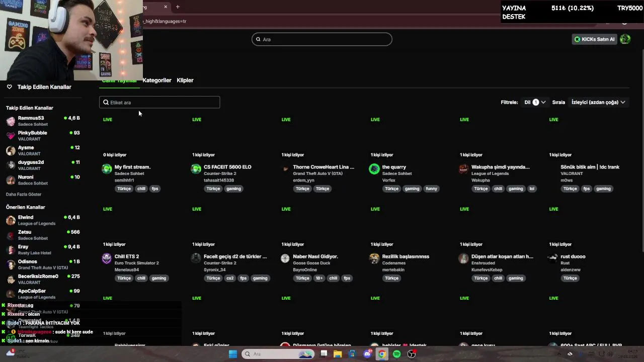
Task: Close the current browser tab
Action: (x=166, y=7)
